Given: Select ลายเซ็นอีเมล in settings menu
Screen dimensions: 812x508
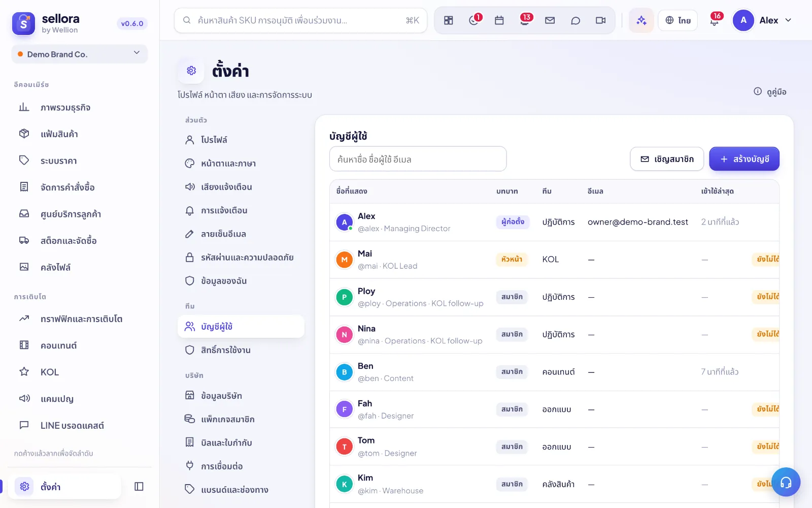Looking at the screenshot, I should pos(241,234).
